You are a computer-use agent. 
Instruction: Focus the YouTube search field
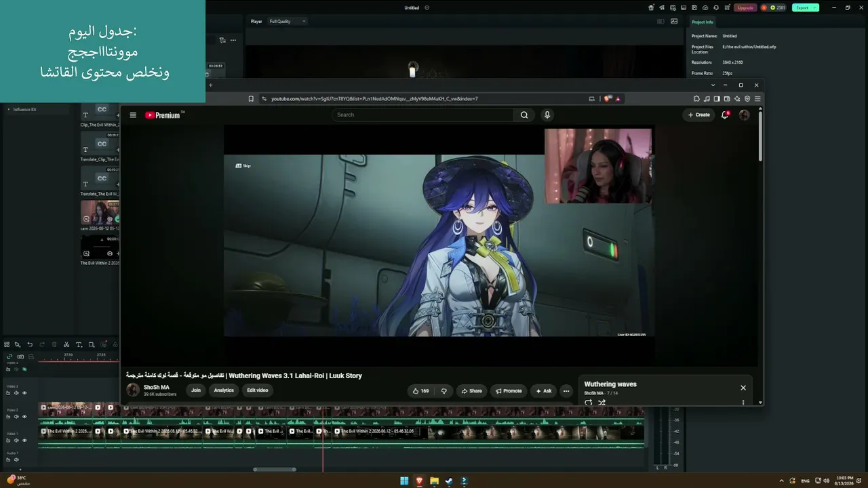[422, 115]
